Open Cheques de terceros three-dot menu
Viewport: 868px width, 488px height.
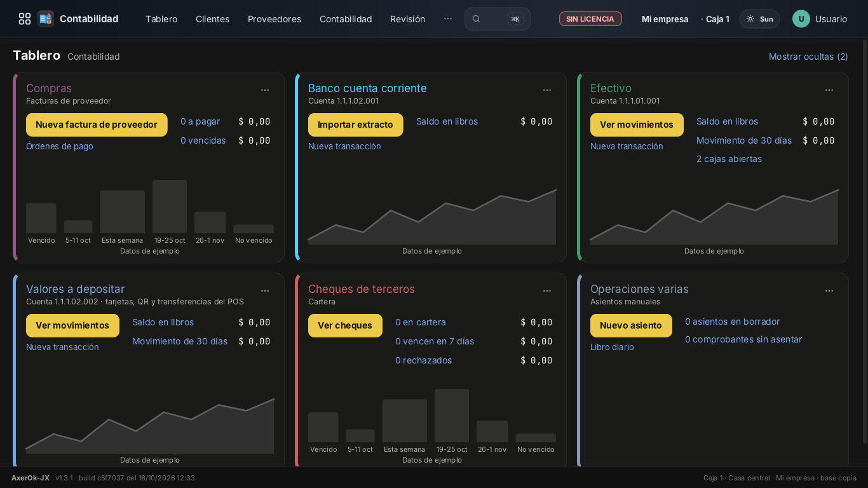pyautogui.click(x=547, y=291)
